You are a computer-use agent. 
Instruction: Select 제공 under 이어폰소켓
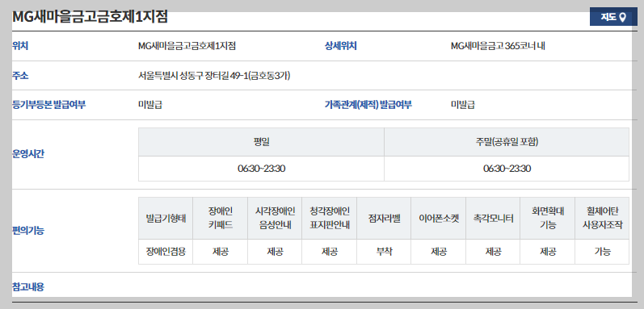coord(438,252)
